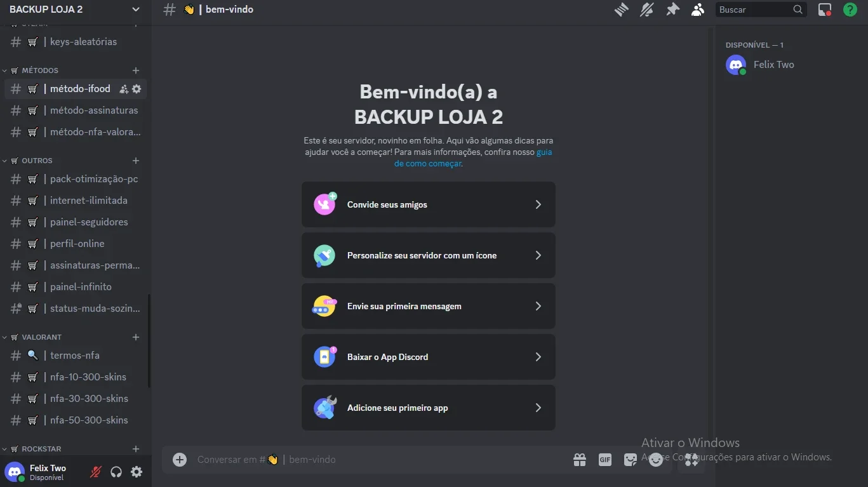Click Adicione seu primeiro app card

(429, 408)
